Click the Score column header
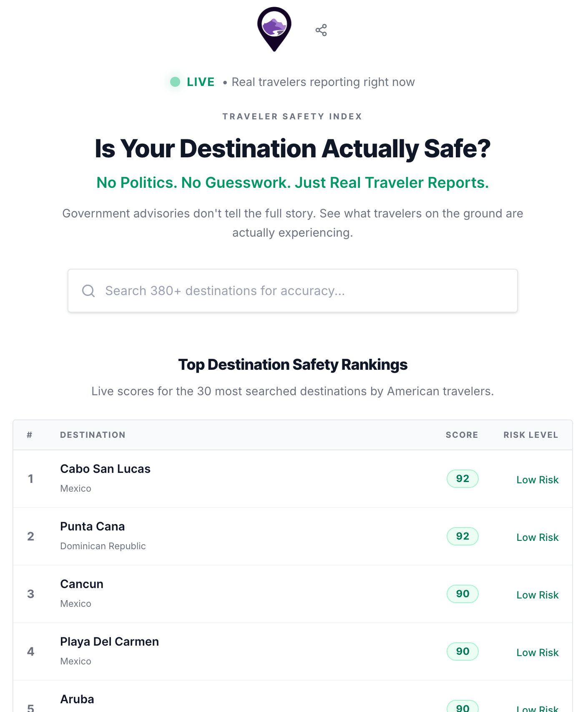The image size is (588, 712). click(462, 435)
